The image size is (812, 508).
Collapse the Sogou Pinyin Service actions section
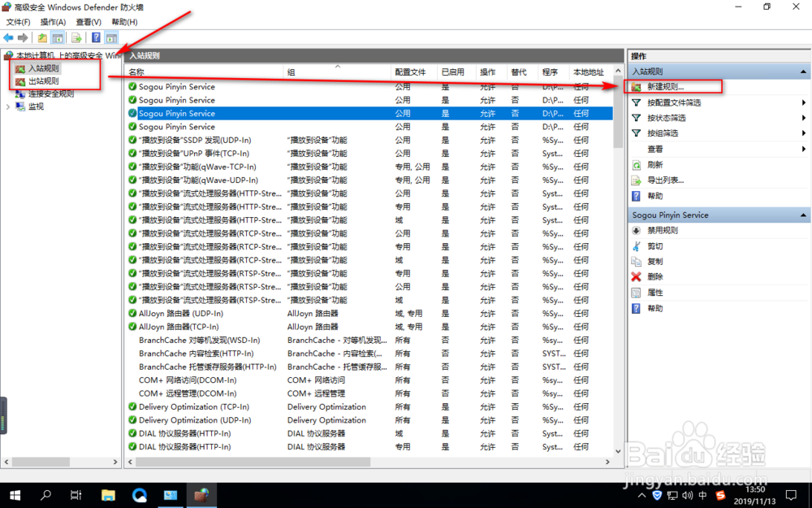803,215
